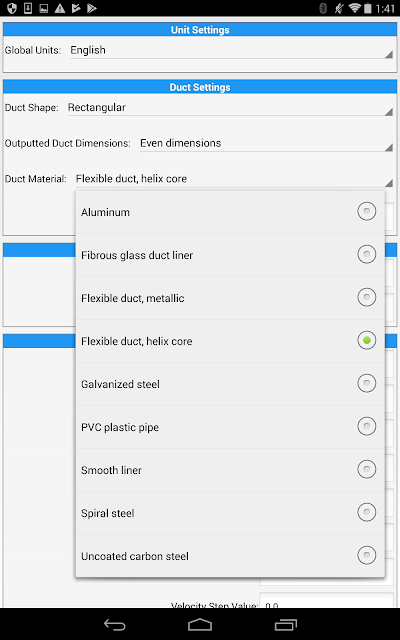
Task: Select the Aluminum radio button
Action: click(367, 211)
